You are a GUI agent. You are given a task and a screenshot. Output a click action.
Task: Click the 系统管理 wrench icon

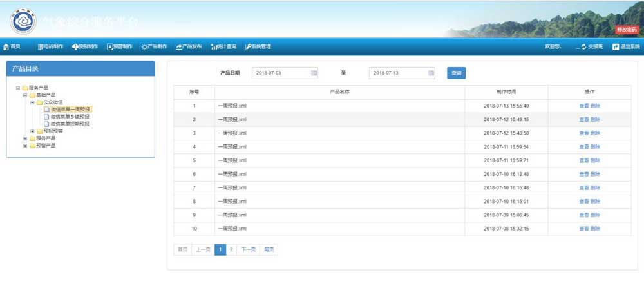(x=248, y=47)
